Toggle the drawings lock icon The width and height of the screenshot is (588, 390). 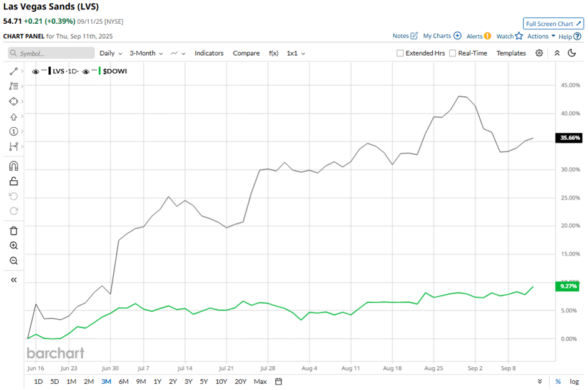tap(14, 182)
